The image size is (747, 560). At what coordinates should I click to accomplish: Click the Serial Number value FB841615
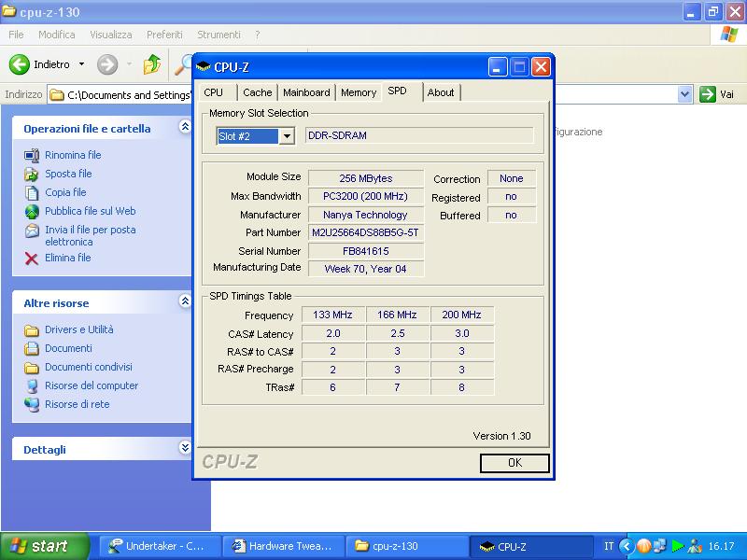coord(365,251)
